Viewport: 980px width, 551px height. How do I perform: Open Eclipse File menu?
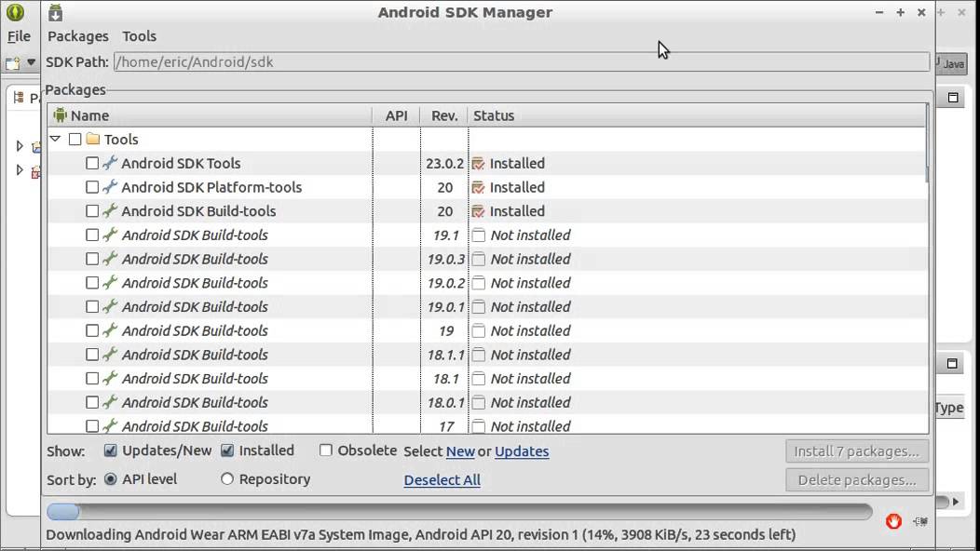coord(19,36)
